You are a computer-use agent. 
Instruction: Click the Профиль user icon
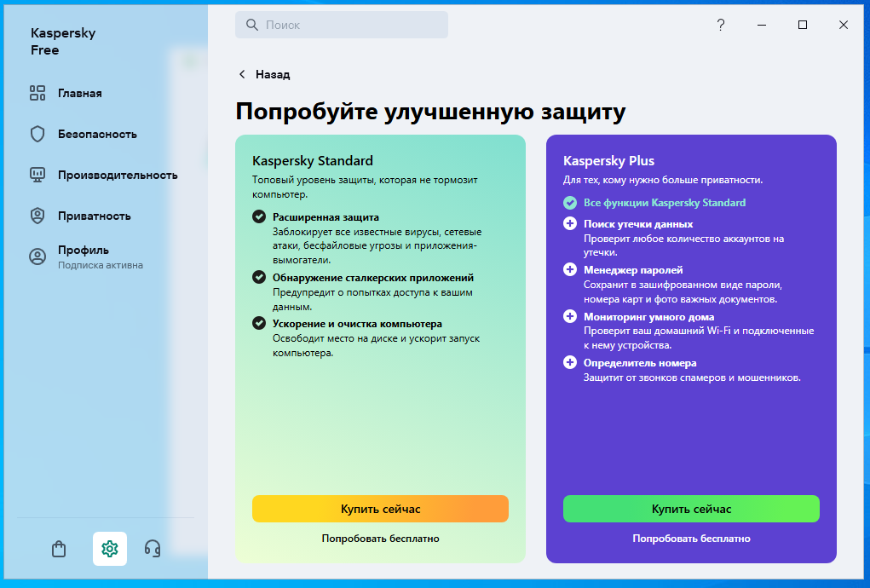[x=37, y=257]
